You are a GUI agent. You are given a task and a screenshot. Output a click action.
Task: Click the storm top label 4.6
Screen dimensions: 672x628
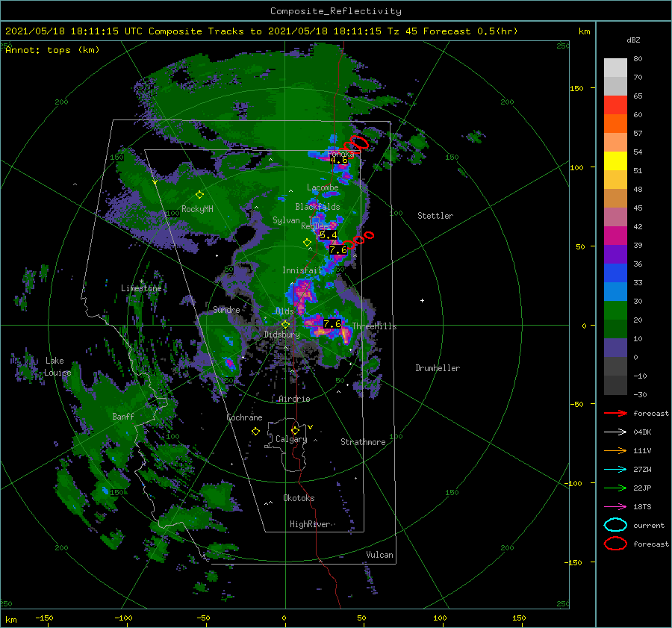coord(338,160)
